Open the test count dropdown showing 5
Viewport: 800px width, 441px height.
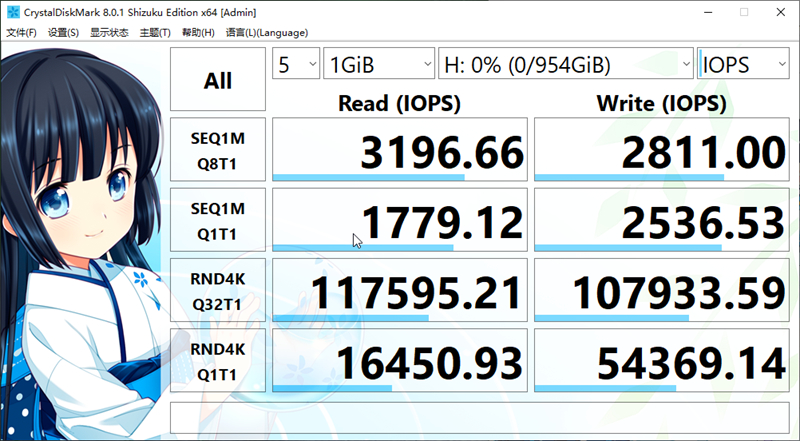click(296, 64)
